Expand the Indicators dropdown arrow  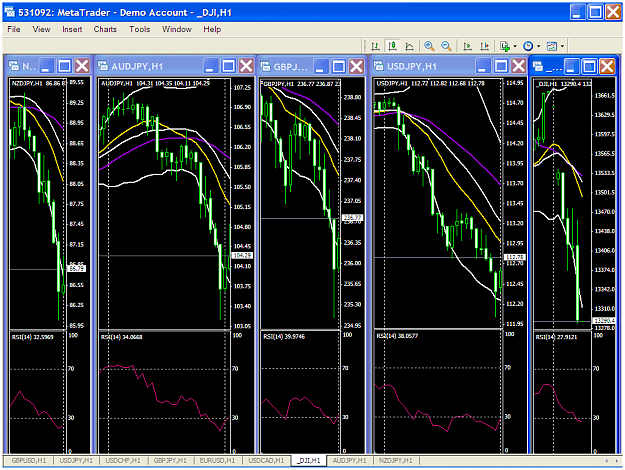click(515, 46)
